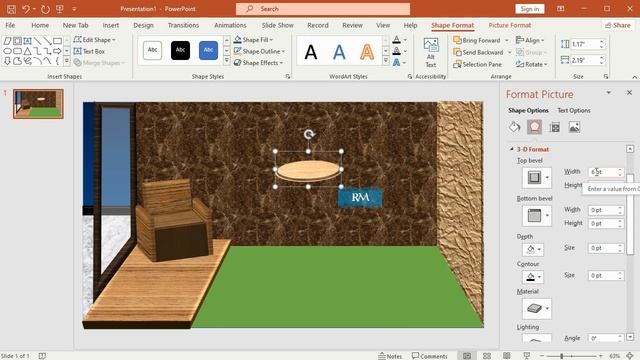The width and height of the screenshot is (640, 360).
Task: Start presentation from beginning icon
Action: [60, 9]
